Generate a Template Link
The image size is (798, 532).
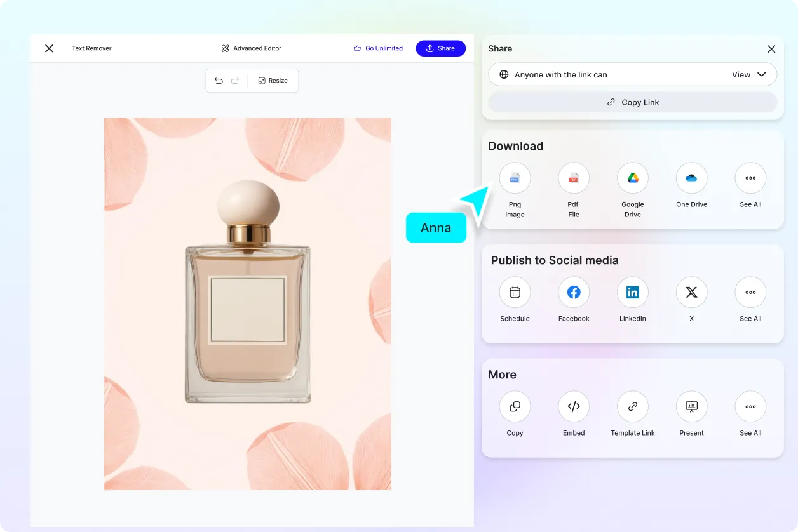(x=632, y=406)
